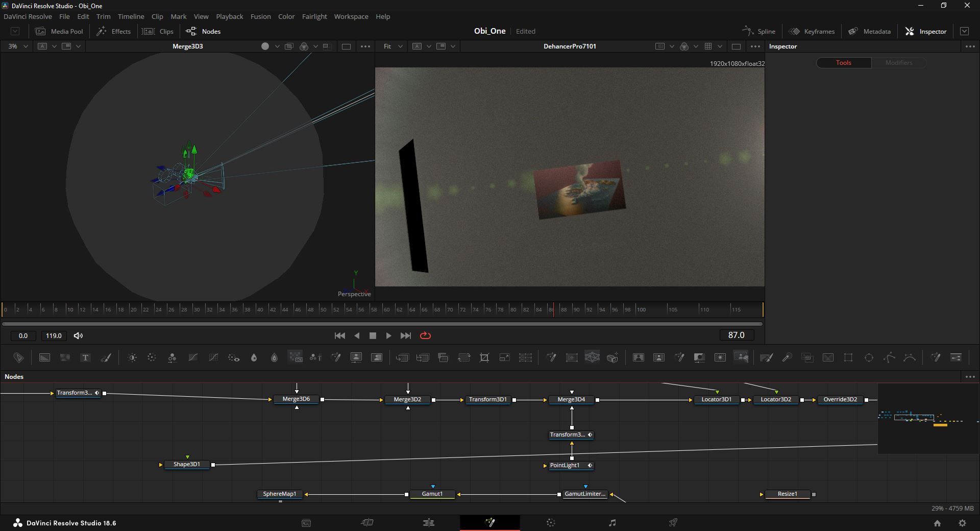This screenshot has width=980, height=531.
Task: Add a Color Corrector node icon
Action: pyautogui.click(x=172, y=358)
